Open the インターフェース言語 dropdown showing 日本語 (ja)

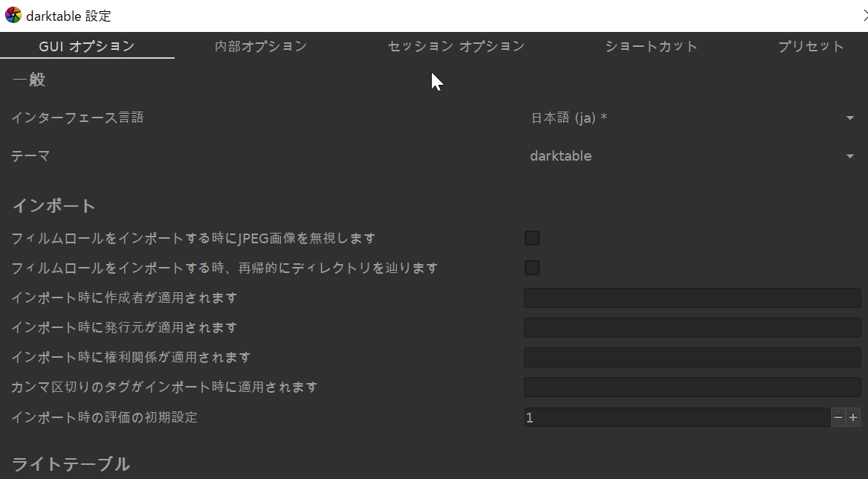coord(693,118)
